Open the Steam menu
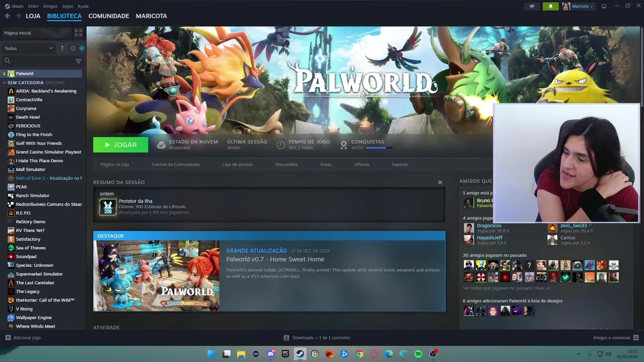Viewport: 644px width, 362px height. pyautogui.click(x=15, y=7)
